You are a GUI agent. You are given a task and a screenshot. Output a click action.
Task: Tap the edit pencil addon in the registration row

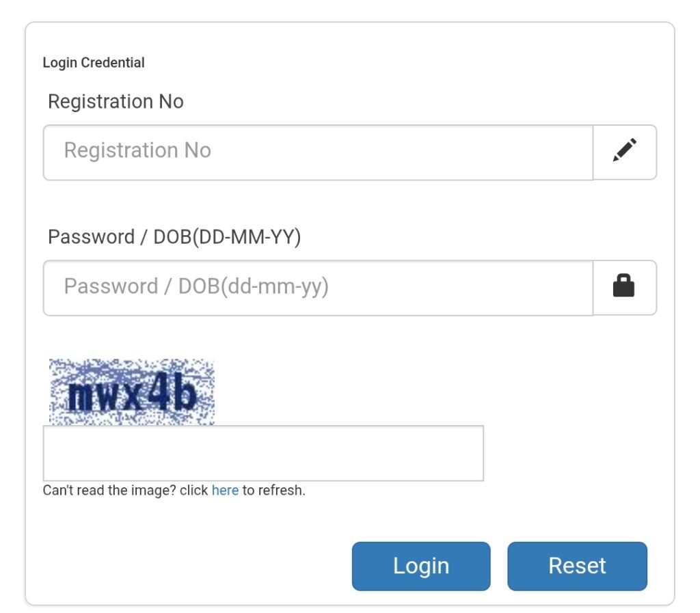click(624, 152)
